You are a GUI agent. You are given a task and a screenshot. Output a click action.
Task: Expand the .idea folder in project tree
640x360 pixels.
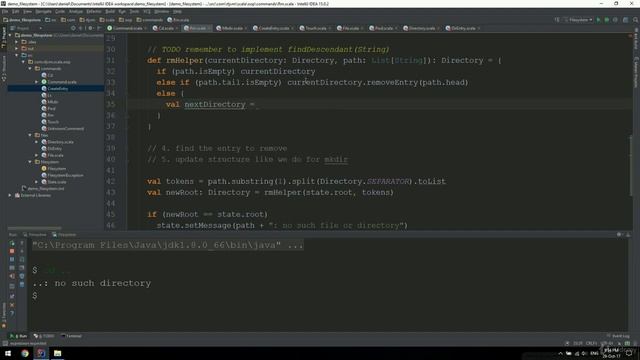click(x=17, y=42)
